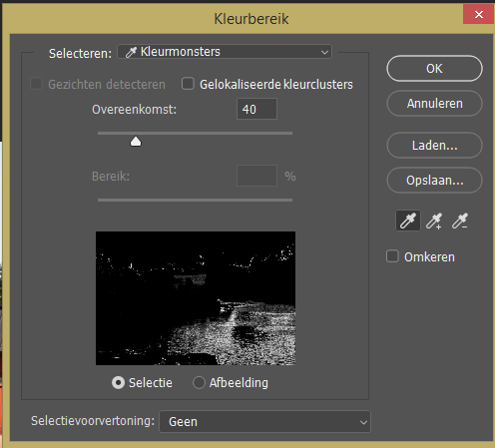Close the Kleurbereik dialog

478,15
